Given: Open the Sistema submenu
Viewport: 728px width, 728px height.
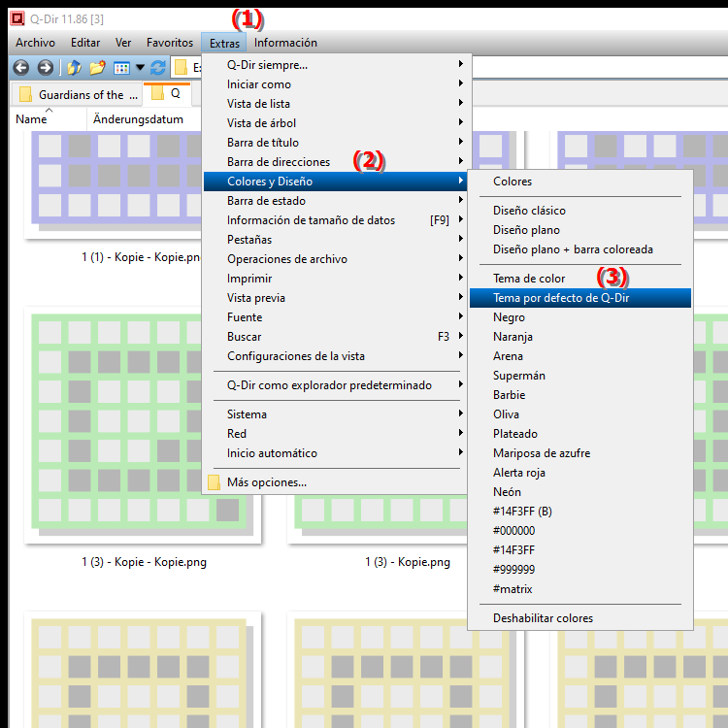Looking at the screenshot, I should coord(335,414).
